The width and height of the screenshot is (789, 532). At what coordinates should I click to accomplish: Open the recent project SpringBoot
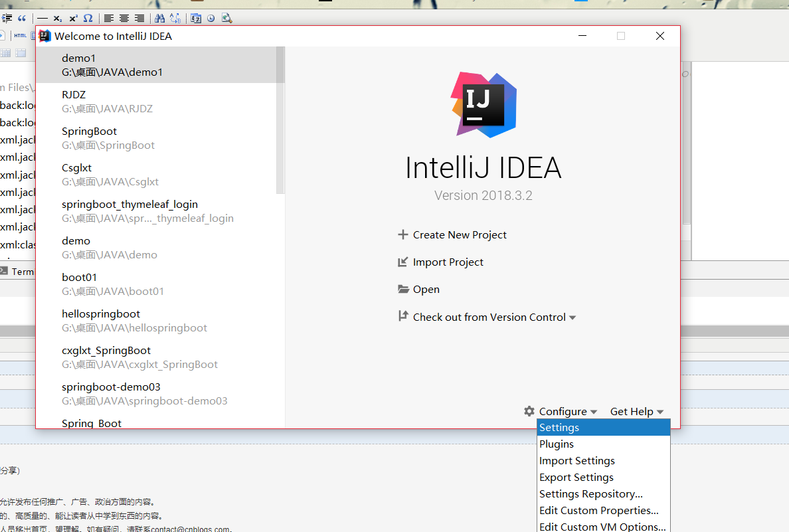pyautogui.click(x=157, y=138)
